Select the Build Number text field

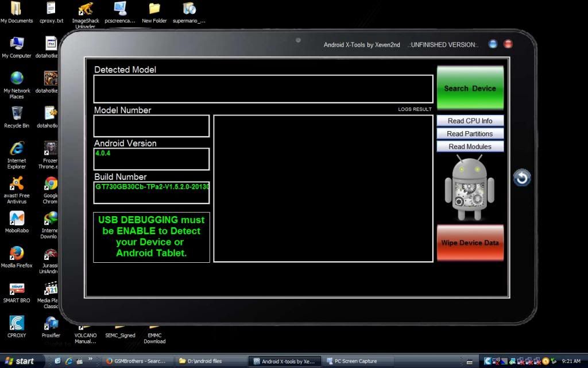coord(152,193)
